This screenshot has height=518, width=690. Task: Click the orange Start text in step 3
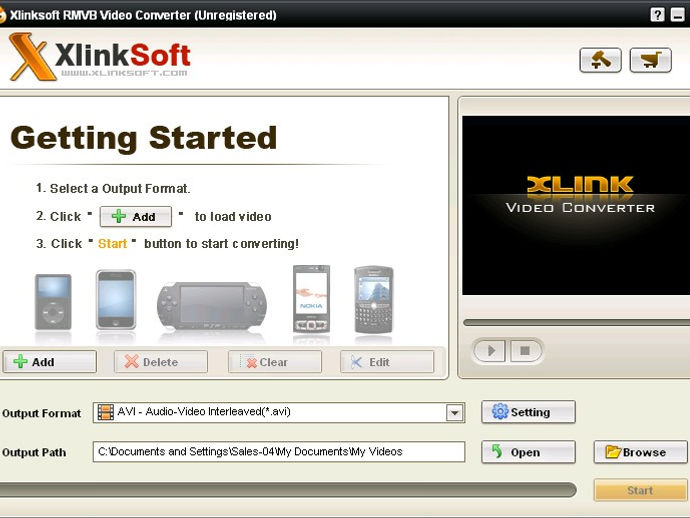coord(112,243)
